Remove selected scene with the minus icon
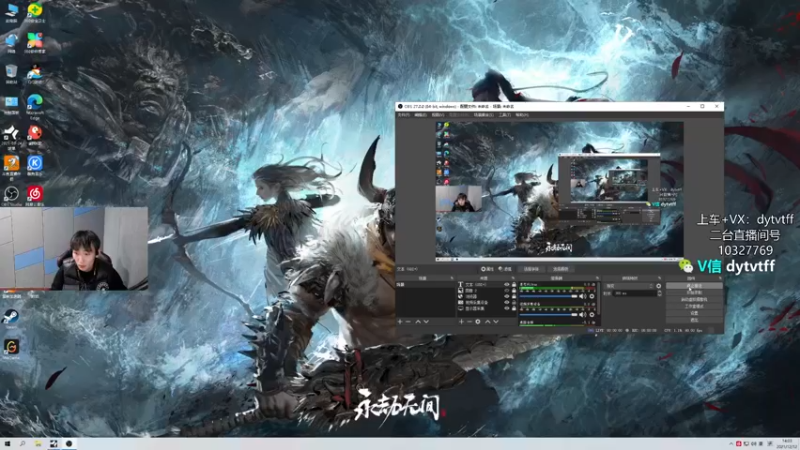This screenshot has height=450, width=800. click(408, 322)
